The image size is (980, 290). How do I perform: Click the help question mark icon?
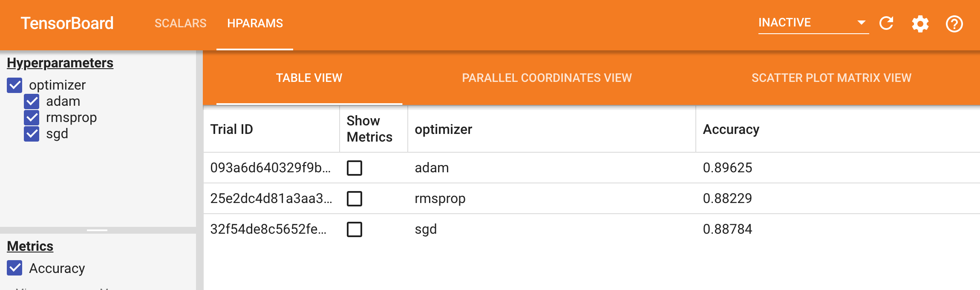pos(954,24)
